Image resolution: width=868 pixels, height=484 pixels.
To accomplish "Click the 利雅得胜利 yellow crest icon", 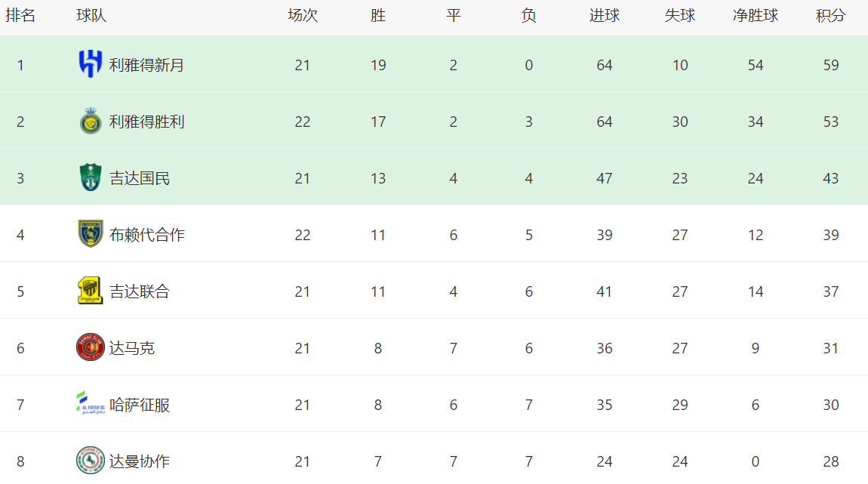I will [x=91, y=121].
